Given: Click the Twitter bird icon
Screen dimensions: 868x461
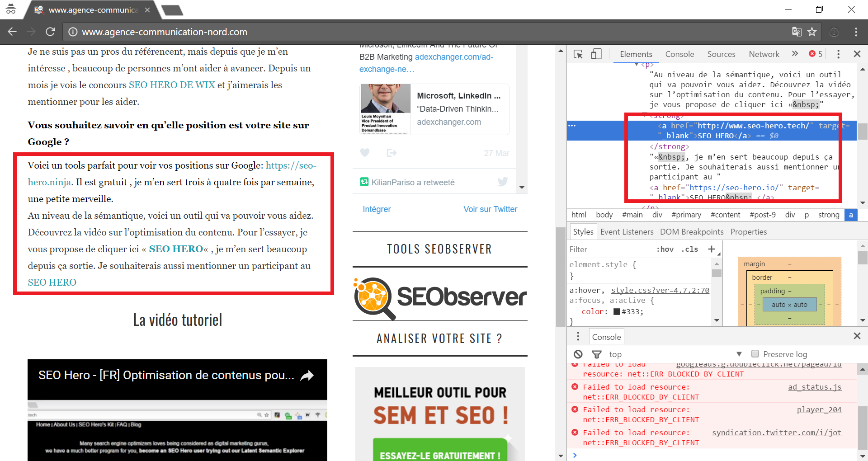Looking at the screenshot, I should 503,182.
